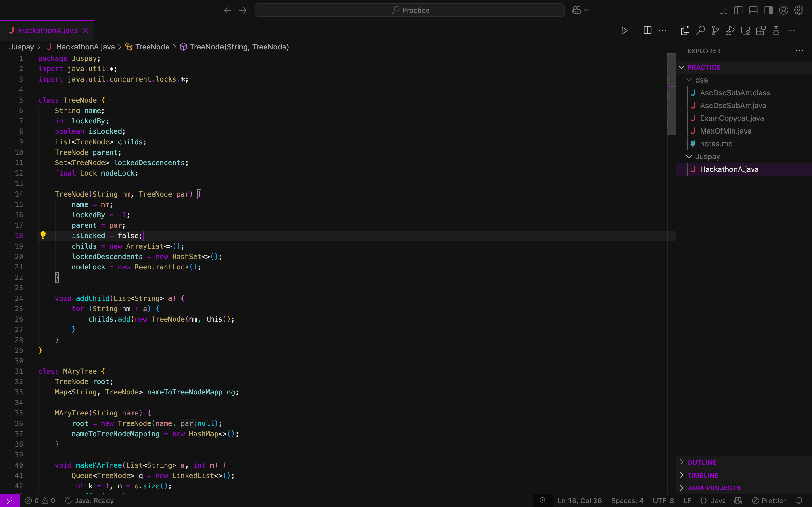Open TreeNode in the breadcrumb menu
The height and width of the screenshot is (507, 812).
tap(152, 47)
